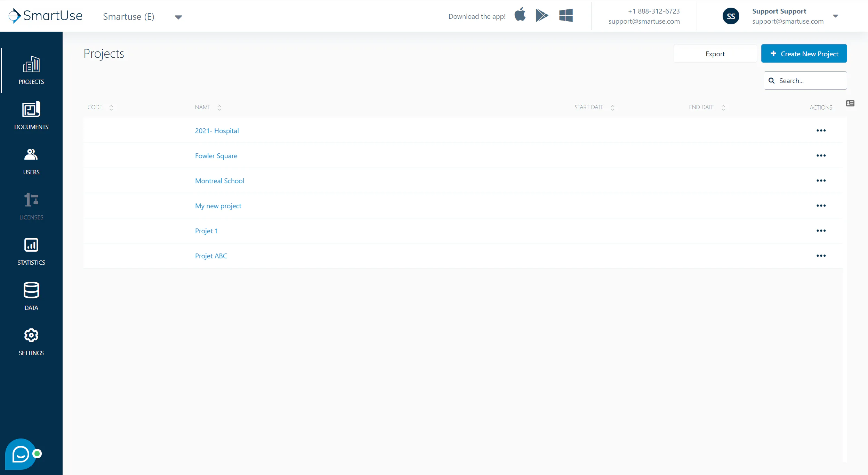868x475 pixels.
Task: Open the Montreal School project link
Action: 219,181
